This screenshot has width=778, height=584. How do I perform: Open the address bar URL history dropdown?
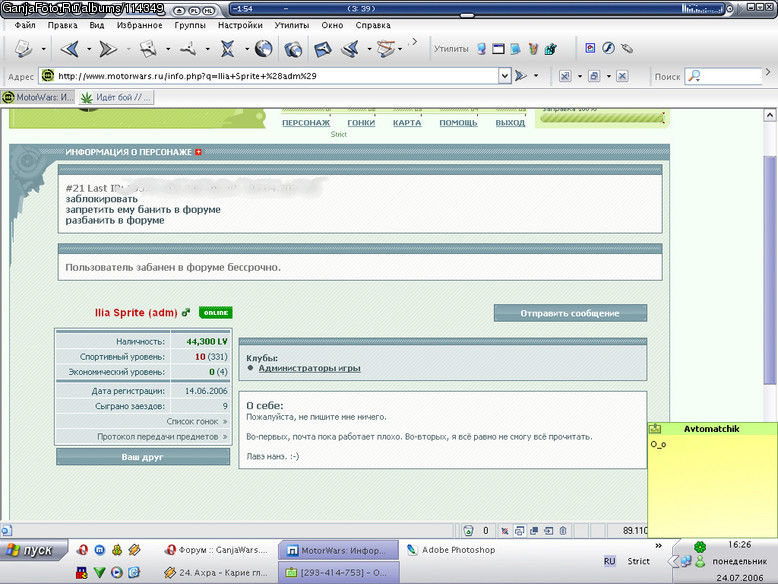pyautogui.click(x=505, y=76)
